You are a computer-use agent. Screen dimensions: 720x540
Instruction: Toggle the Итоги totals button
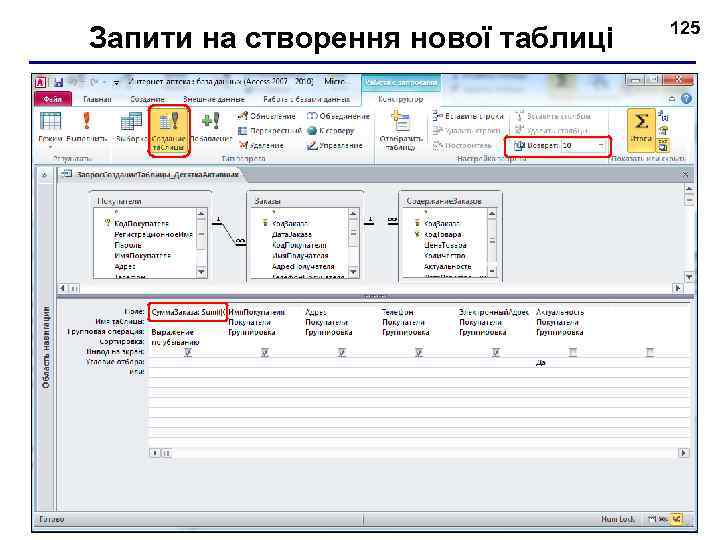pyautogui.click(x=641, y=130)
